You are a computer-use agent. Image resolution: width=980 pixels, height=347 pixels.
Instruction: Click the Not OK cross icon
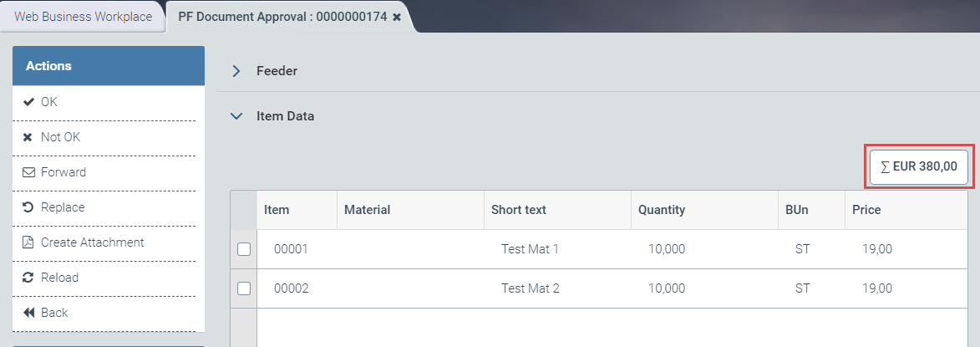[x=28, y=137]
